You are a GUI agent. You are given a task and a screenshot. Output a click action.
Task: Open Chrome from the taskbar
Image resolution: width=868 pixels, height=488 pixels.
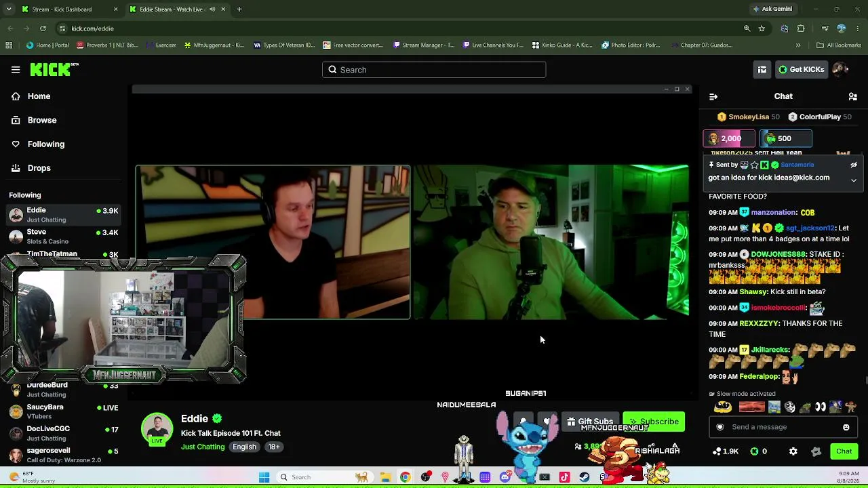pos(405,477)
